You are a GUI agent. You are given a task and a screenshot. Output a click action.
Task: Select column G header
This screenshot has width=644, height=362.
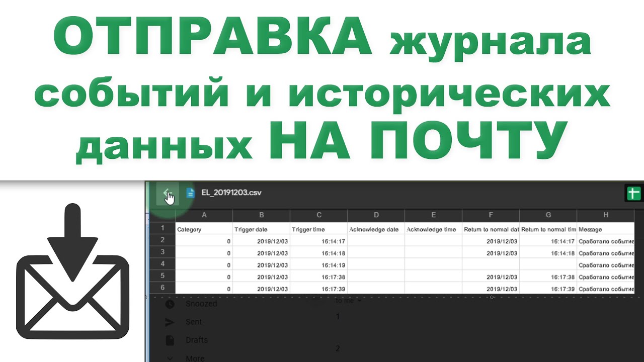[548, 215]
